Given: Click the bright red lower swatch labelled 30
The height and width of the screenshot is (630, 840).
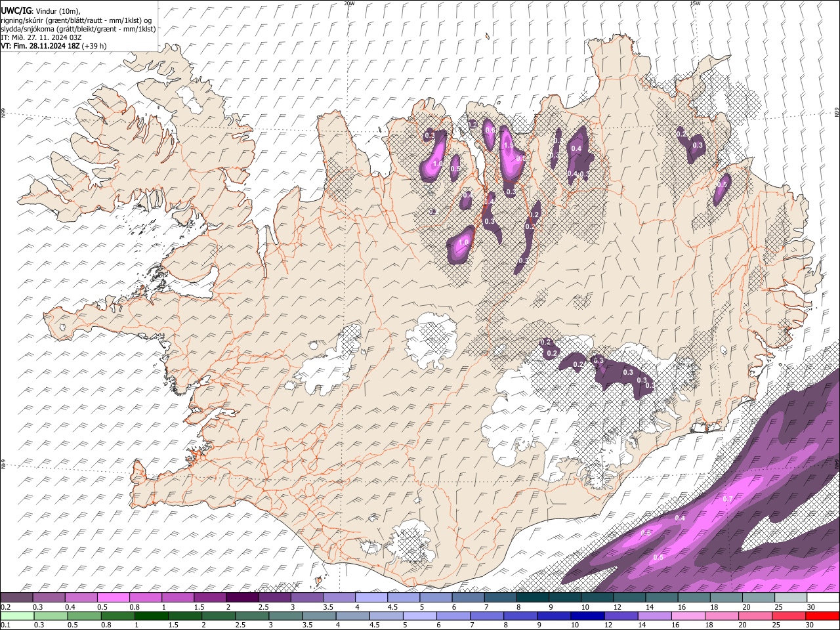Looking at the screenshot, I should coord(822,616).
